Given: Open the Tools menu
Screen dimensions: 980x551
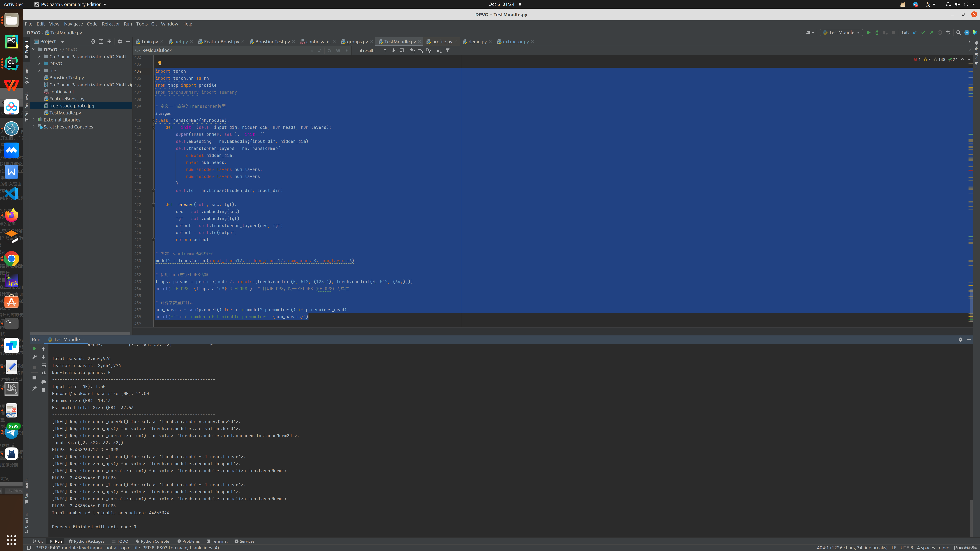Looking at the screenshot, I should click(x=142, y=24).
